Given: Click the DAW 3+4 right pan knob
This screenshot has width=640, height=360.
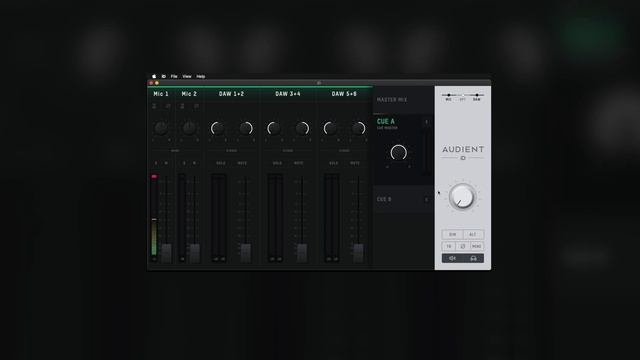Looking at the screenshot, I should click(302, 129).
